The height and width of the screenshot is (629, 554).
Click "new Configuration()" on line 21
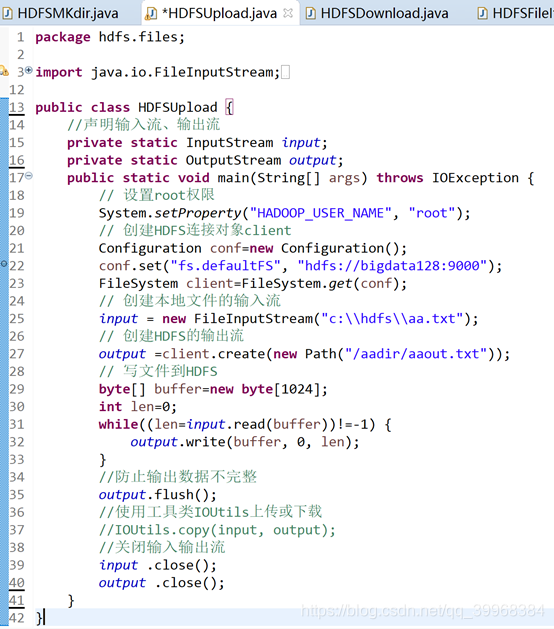click(324, 248)
